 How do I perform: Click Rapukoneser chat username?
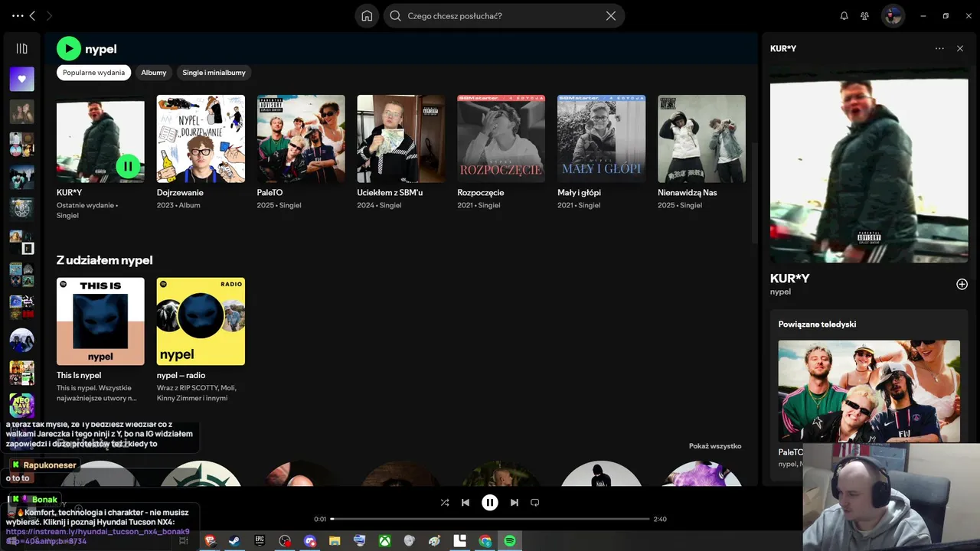tap(50, 465)
